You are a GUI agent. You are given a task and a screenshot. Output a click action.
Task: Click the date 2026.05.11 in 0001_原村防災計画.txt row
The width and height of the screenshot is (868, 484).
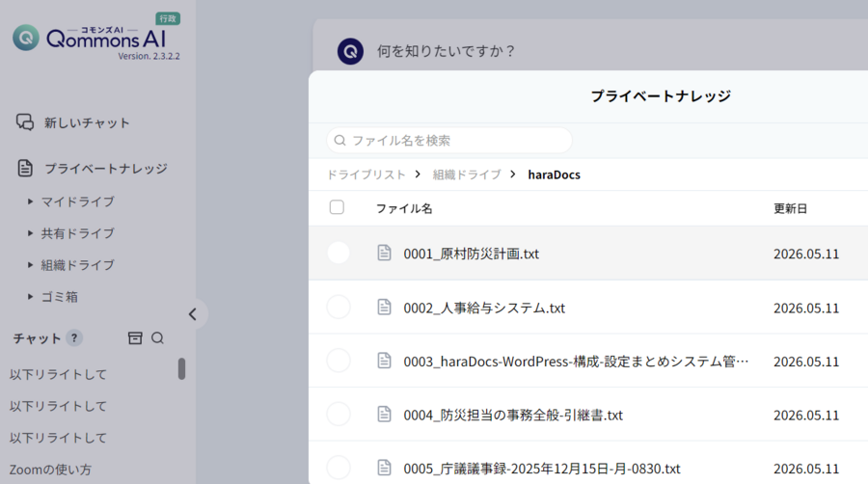(x=806, y=254)
